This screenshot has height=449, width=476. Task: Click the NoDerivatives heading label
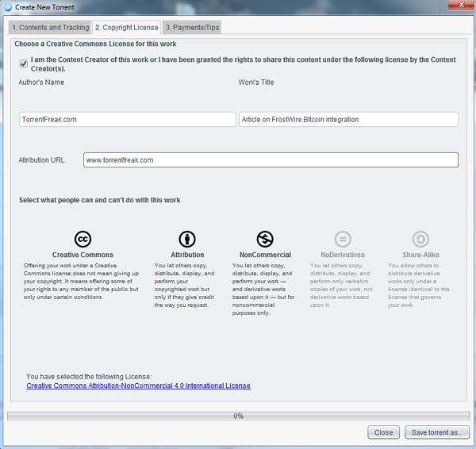[x=343, y=255]
